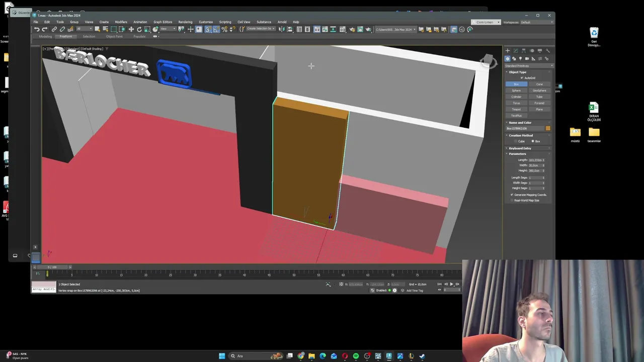Open the Hierarchy tab in command panel
Viewport: 644px width, 362px height.
coord(524,51)
